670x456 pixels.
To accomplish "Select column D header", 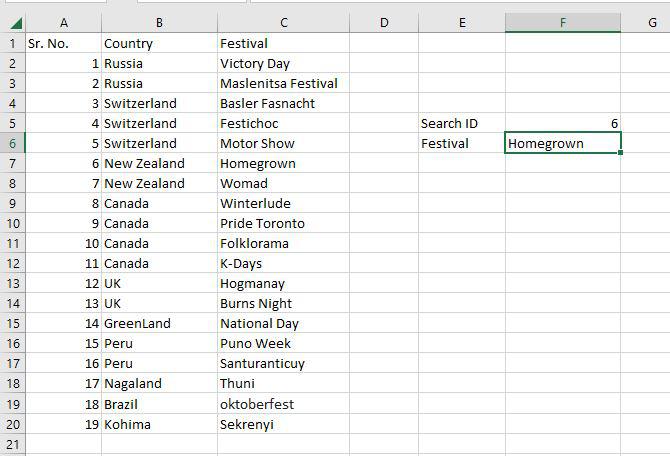I will coord(383,22).
